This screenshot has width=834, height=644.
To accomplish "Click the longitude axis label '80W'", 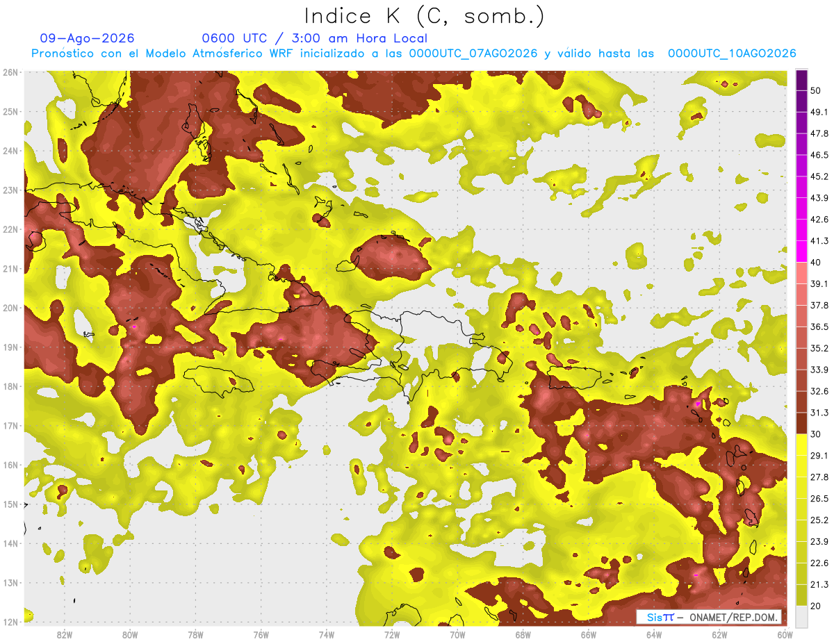I will point(130,636).
